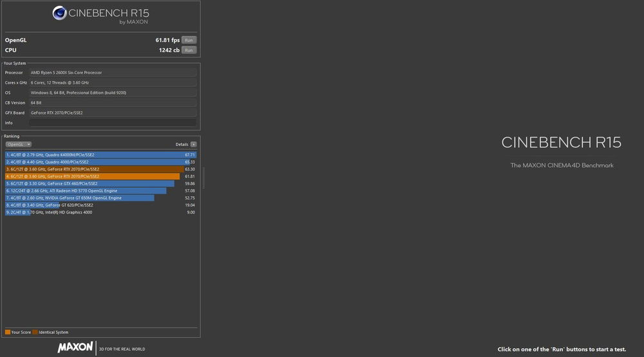Select your score row 4 RTX 2070 61.81
This screenshot has height=357, width=644.
[100, 176]
